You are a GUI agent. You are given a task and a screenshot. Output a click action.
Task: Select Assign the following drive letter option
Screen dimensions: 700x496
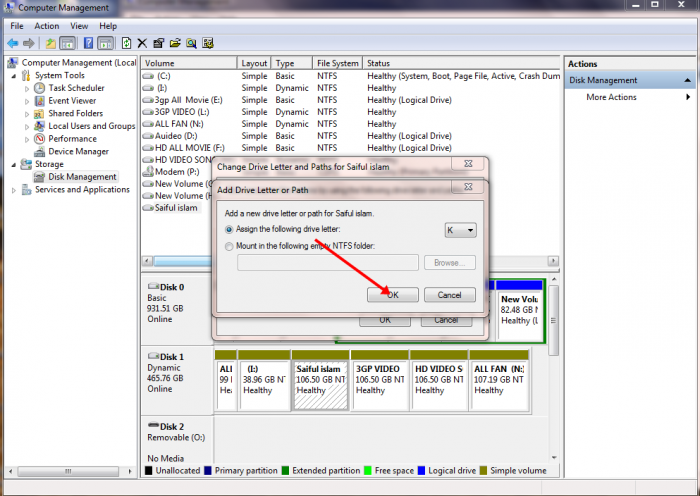(229, 229)
